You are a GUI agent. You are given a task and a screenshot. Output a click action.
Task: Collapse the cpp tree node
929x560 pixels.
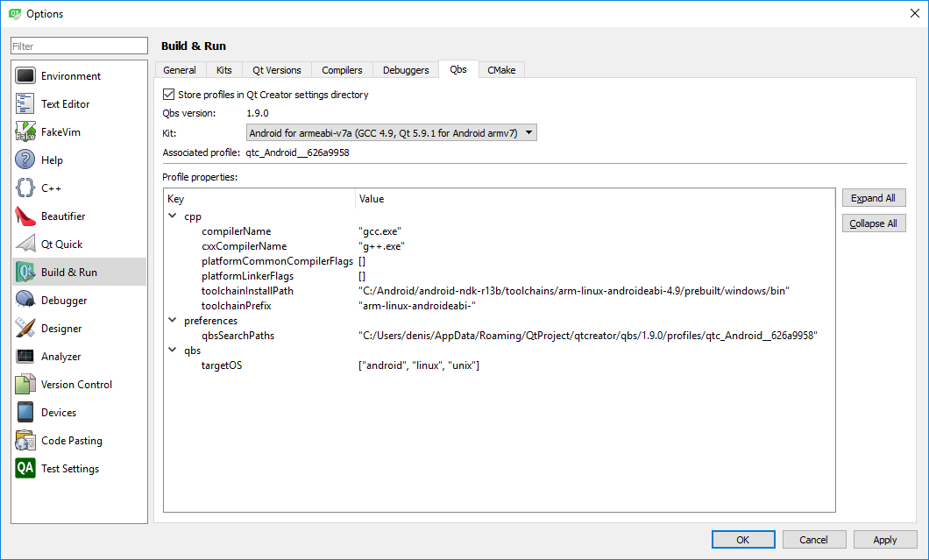click(173, 216)
